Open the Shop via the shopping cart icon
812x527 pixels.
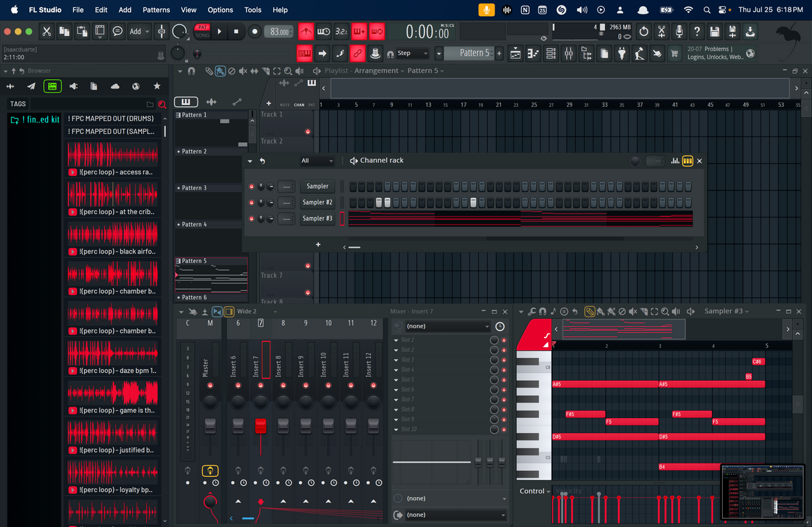pos(674,53)
